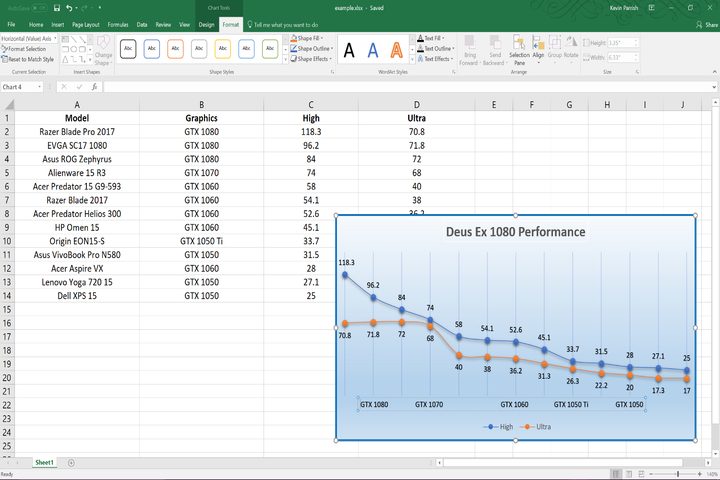
Task: Open the Customize Quick Access Toolbar arrow
Action: [x=100, y=8]
